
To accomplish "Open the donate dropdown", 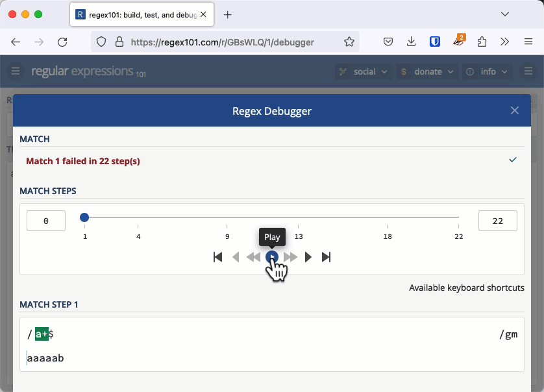I will pos(427,71).
